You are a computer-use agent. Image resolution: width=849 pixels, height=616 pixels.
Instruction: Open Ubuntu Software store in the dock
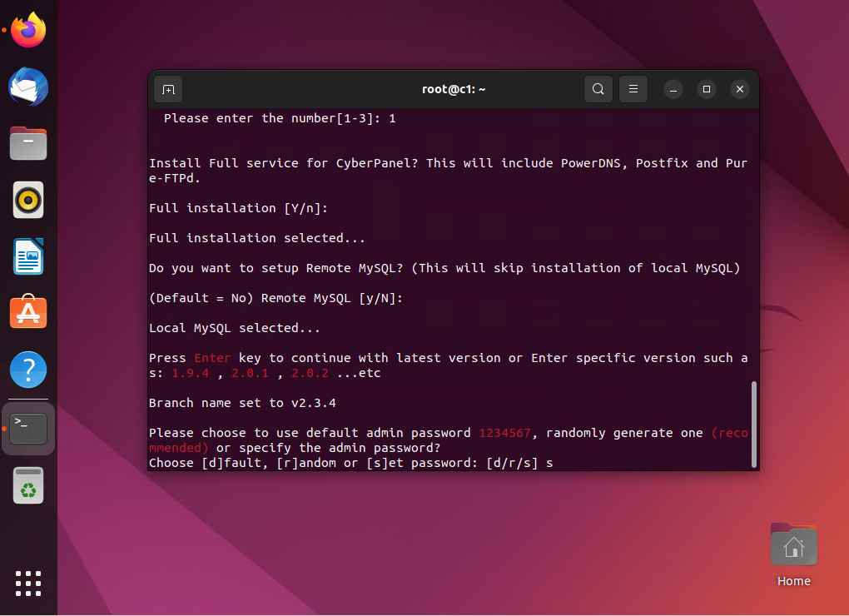tap(28, 312)
